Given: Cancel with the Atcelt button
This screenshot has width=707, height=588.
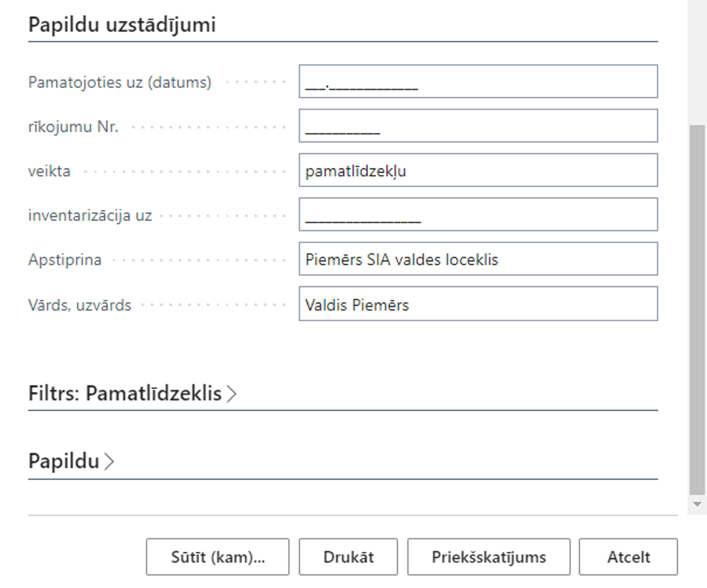Looking at the screenshot, I should point(628,557).
